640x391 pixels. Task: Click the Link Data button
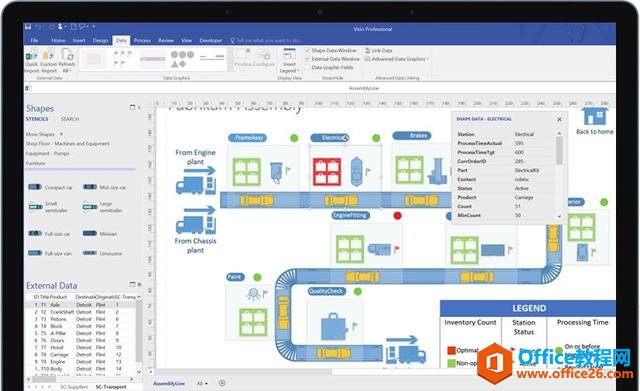coord(378,50)
